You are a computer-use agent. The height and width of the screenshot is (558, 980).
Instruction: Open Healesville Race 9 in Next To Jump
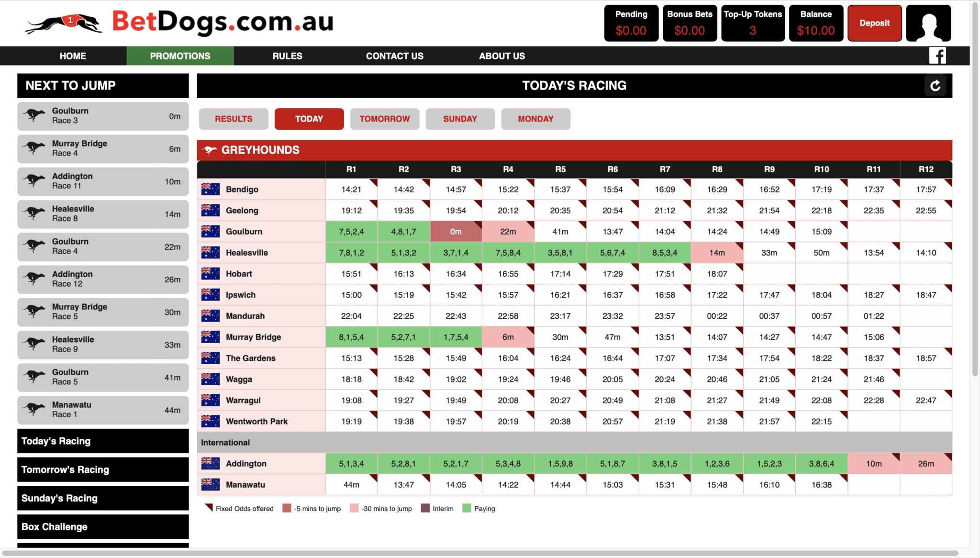pos(103,345)
